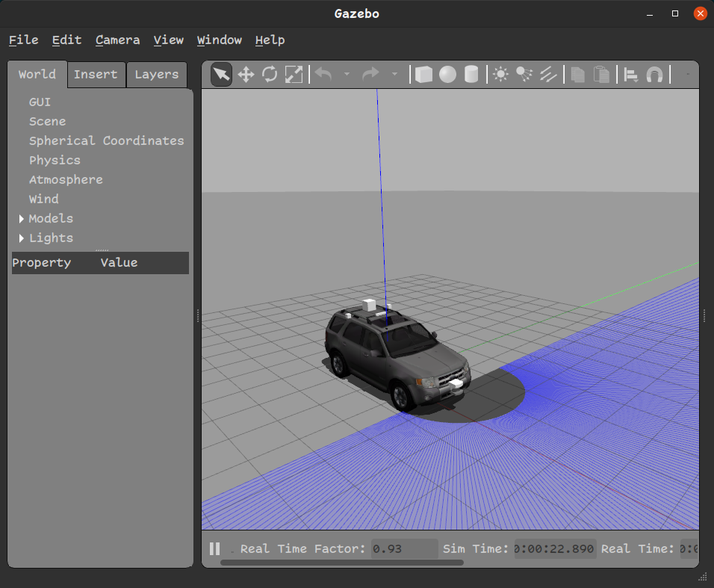The image size is (714, 588).
Task: Activate the scale mode tool
Action: point(294,74)
